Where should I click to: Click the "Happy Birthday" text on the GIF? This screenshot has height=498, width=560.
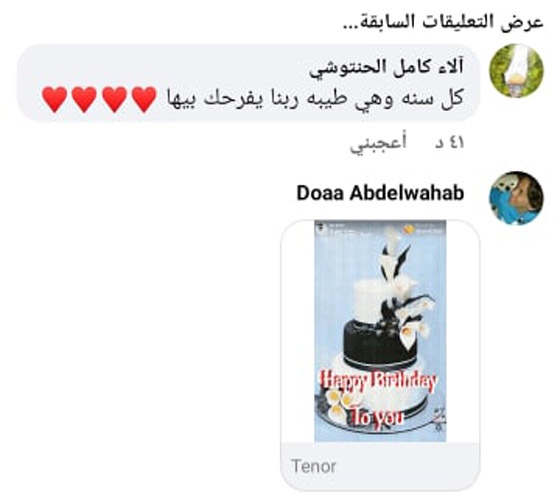click(x=378, y=381)
